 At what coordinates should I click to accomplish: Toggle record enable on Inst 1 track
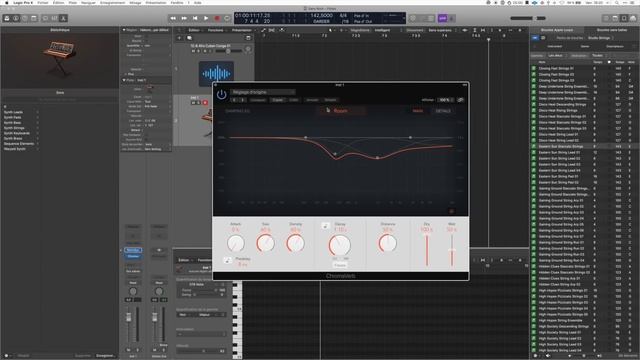pyautogui.click(x=205, y=102)
